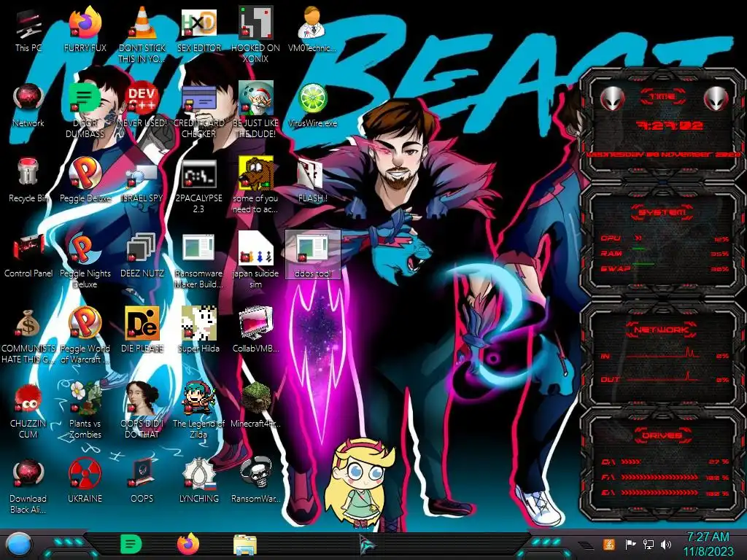Click the DRIVES header in the widget
The image size is (747, 560).
662,435
